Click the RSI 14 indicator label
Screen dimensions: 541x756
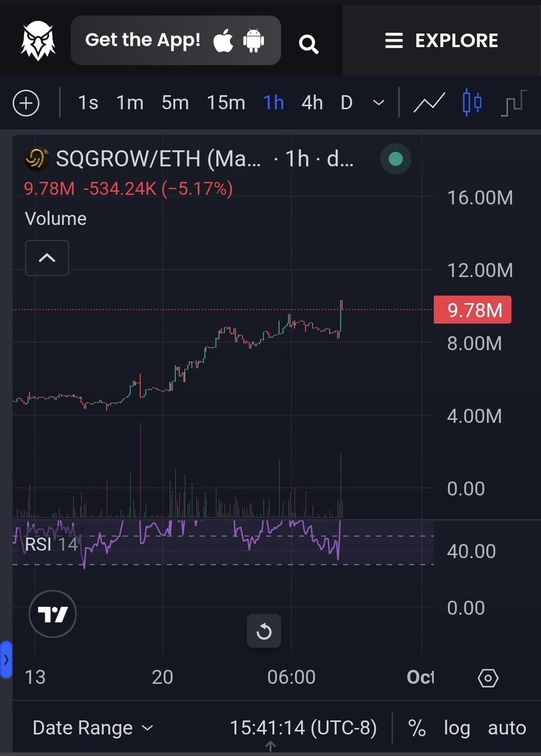click(52, 544)
